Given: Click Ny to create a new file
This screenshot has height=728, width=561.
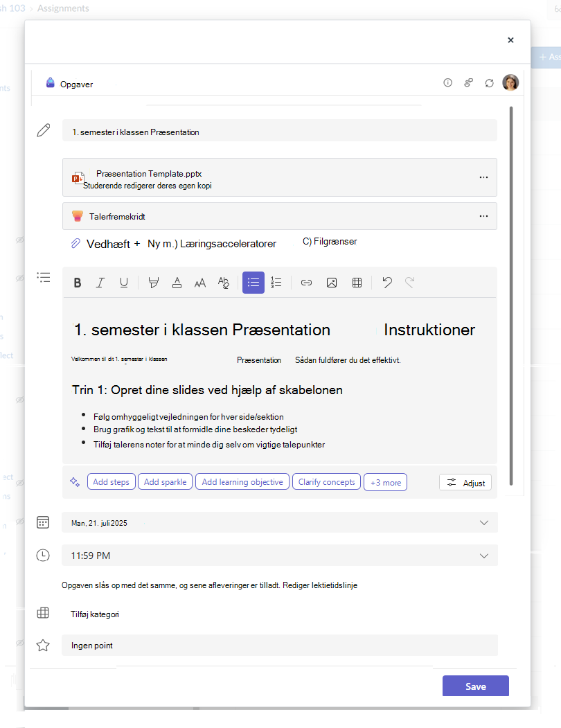Looking at the screenshot, I should (x=154, y=244).
